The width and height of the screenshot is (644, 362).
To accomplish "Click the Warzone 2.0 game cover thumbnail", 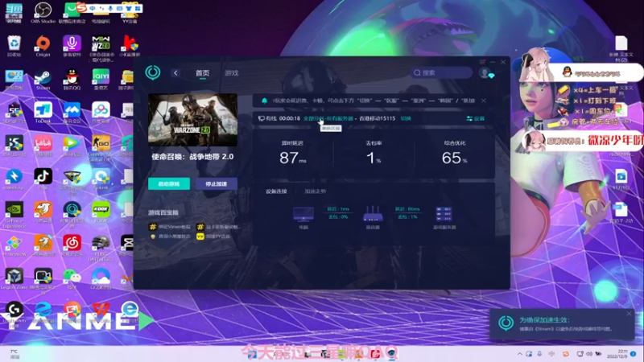I will (x=192, y=119).
